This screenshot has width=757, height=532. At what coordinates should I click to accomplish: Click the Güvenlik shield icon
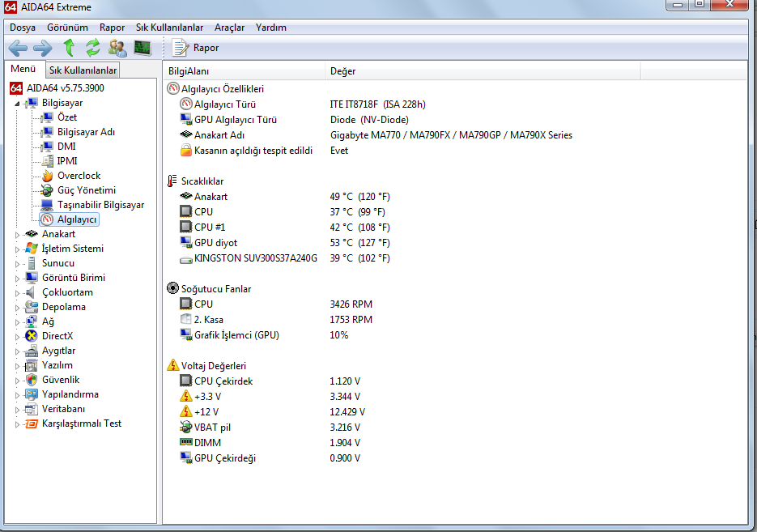tap(32, 380)
